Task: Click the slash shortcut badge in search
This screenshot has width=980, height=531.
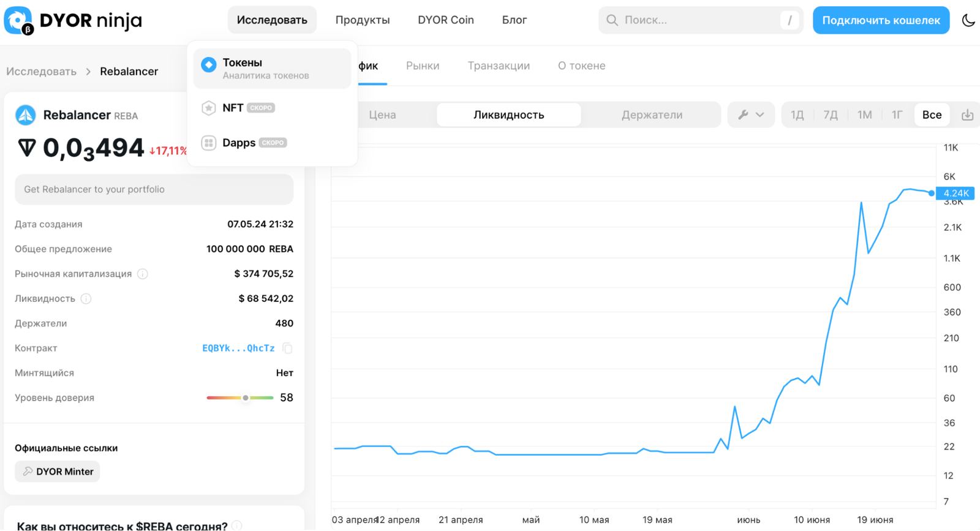Action: [790, 20]
